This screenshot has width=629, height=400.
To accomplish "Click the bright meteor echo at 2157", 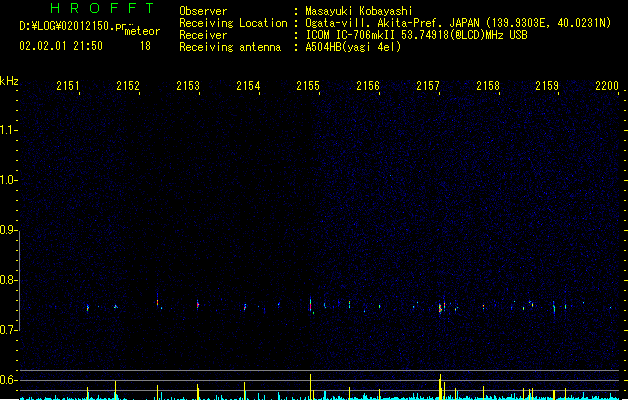I will 440,308.
